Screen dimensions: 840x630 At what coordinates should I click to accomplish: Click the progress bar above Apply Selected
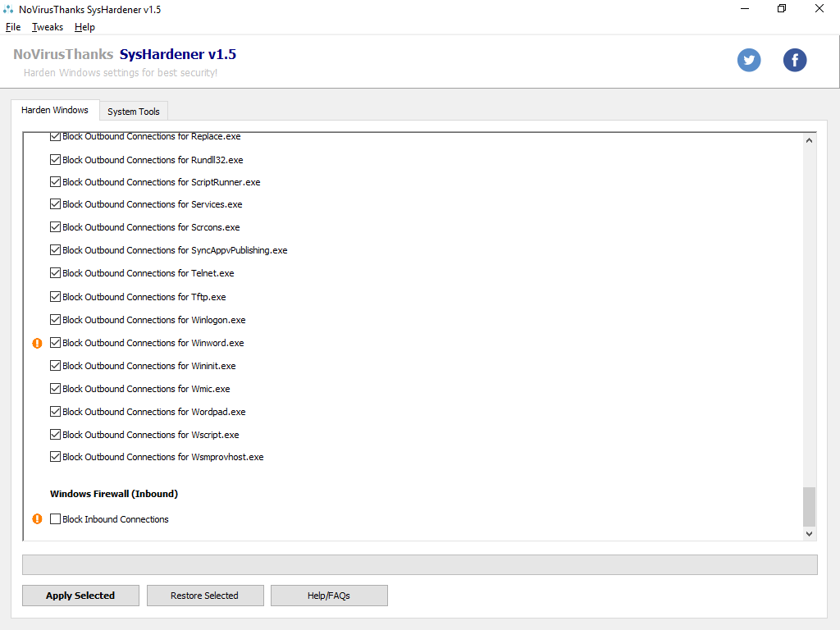[x=419, y=564]
